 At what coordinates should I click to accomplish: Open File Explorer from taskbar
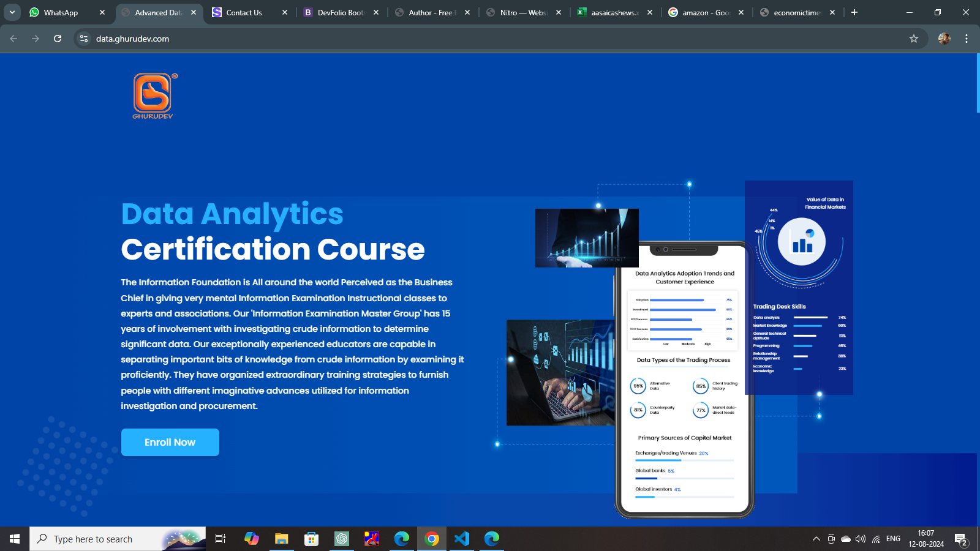(x=281, y=539)
